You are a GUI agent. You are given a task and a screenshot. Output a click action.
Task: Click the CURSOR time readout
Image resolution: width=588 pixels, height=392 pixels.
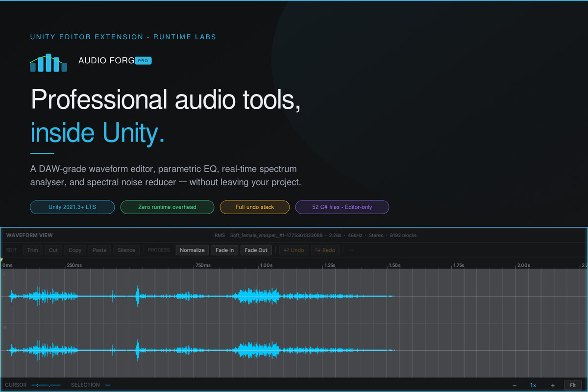click(x=46, y=385)
